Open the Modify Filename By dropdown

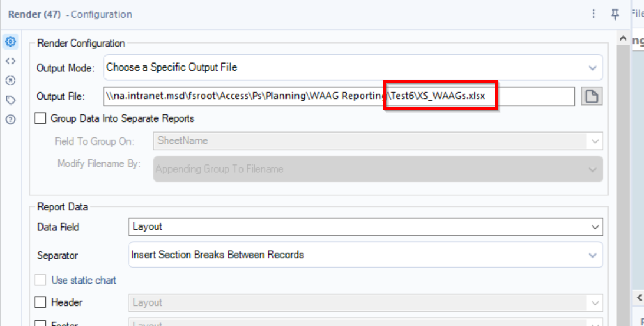pos(377,169)
